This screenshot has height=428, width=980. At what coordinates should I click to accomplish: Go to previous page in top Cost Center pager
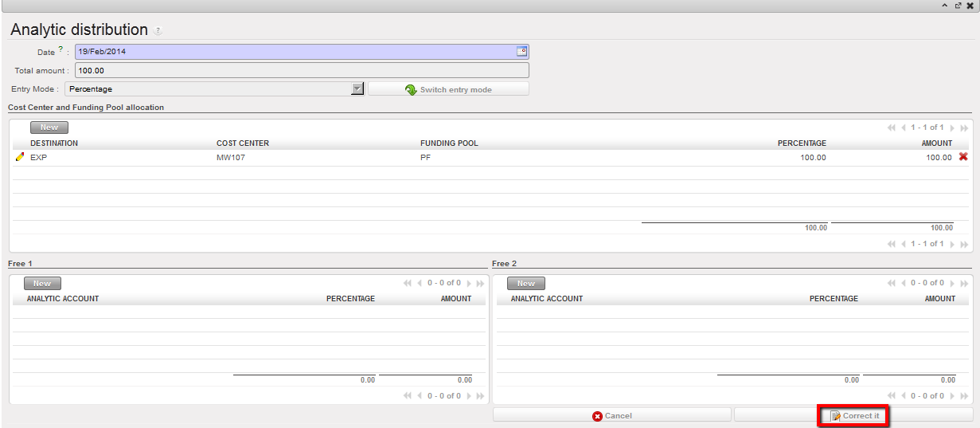click(x=904, y=128)
